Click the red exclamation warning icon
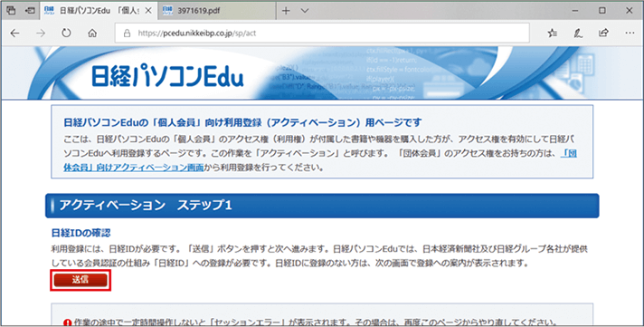644x327 pixels. point(67,322)
